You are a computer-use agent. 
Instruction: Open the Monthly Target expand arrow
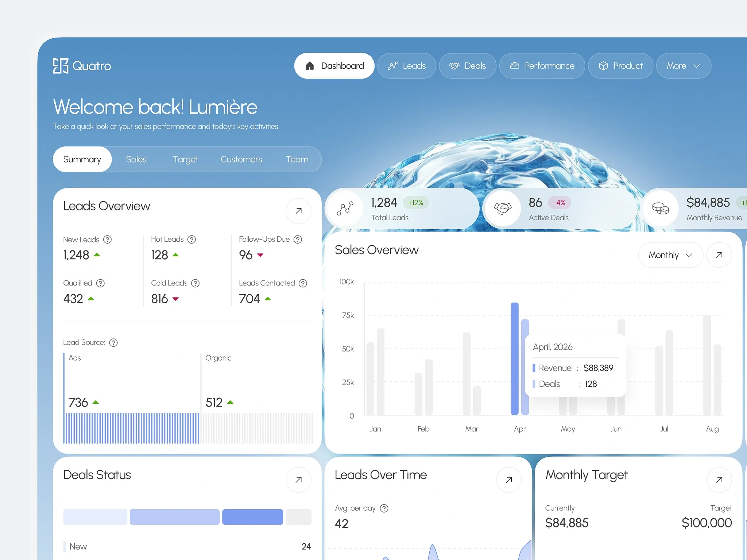[719, 480]
